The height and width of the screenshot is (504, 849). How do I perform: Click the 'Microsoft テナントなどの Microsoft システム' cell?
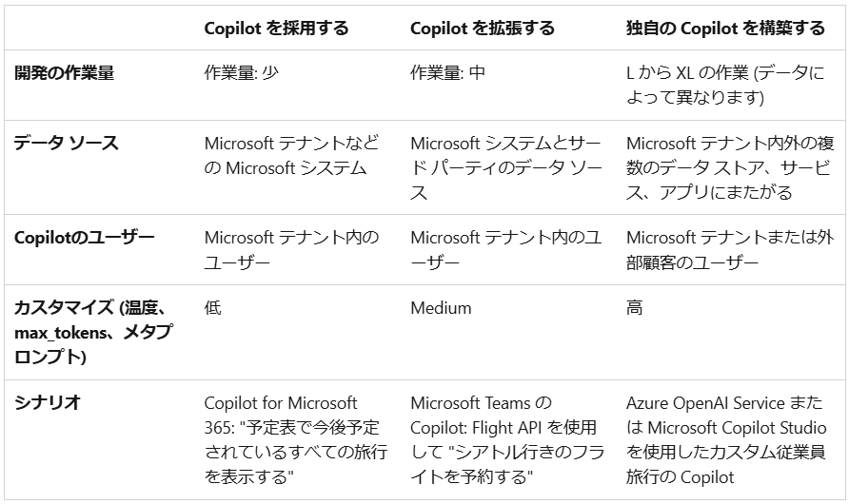tap(291, 155)
